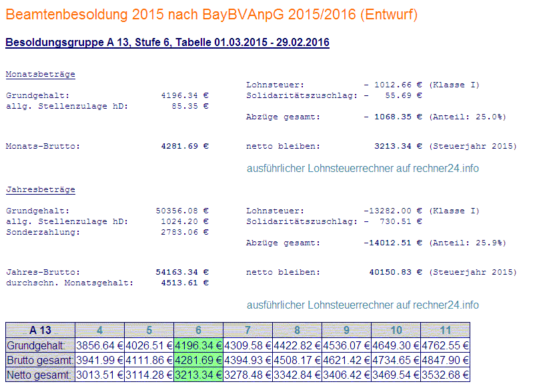This screenshot has width=535, height=392.
Task: Click the '4394.93 €' table cell
Action: click(247, 360)
